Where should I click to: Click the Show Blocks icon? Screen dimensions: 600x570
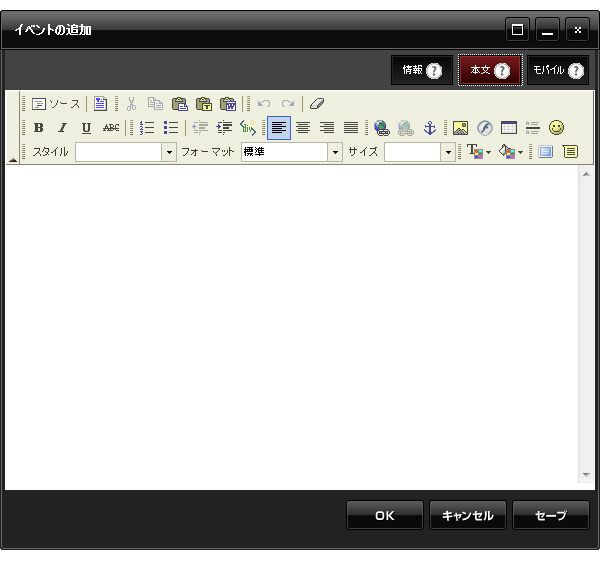point(570,152)
